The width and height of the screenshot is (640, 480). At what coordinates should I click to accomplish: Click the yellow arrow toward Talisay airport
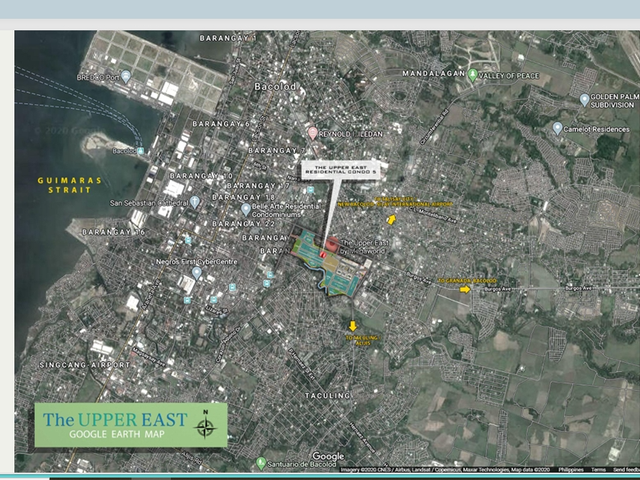coord(391,220)
